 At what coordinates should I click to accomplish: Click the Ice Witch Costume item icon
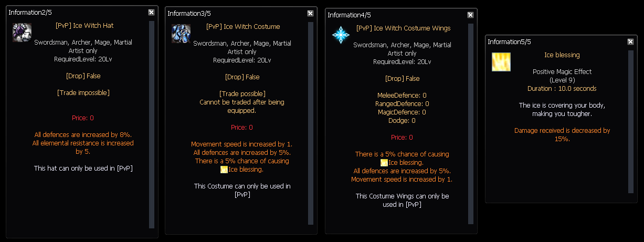pos(181,34)
